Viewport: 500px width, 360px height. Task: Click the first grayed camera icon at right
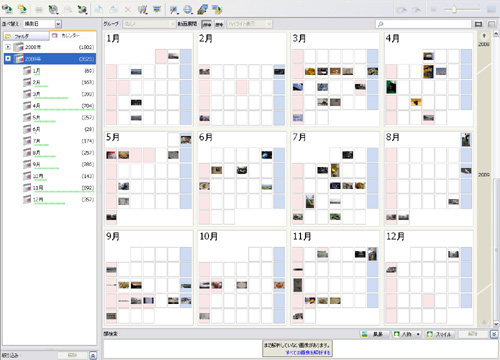(x=402, y=10)
